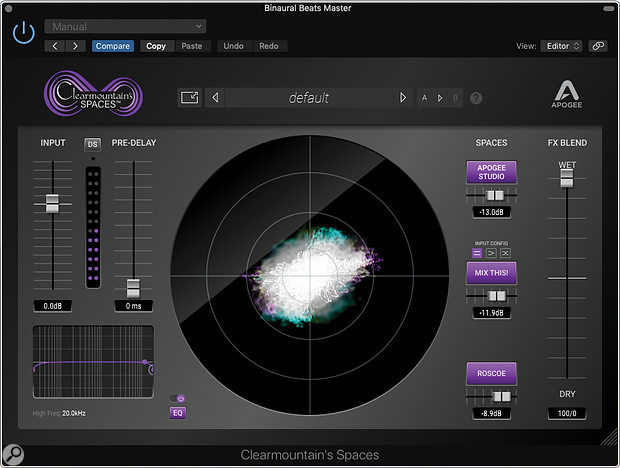Click the WET label
The image size is (620, 468).
[x=567, y=165]
